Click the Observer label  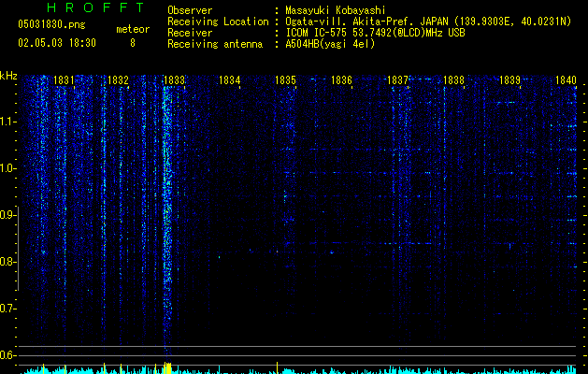[x=190, y=10]
